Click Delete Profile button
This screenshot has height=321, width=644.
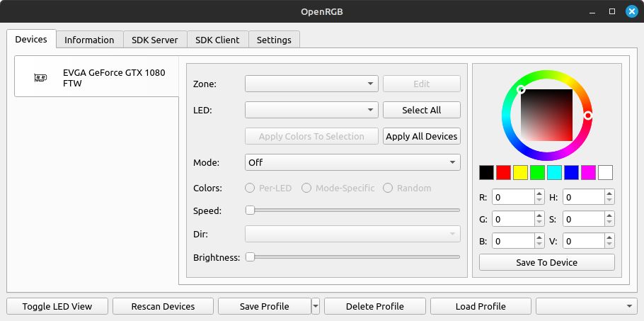coord(375,306)
